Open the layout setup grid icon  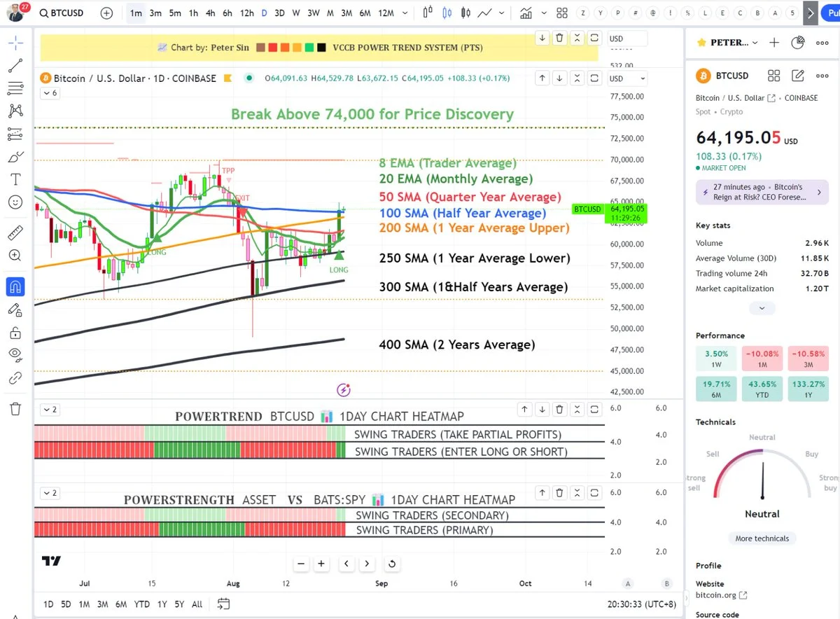tap(562, 13)
